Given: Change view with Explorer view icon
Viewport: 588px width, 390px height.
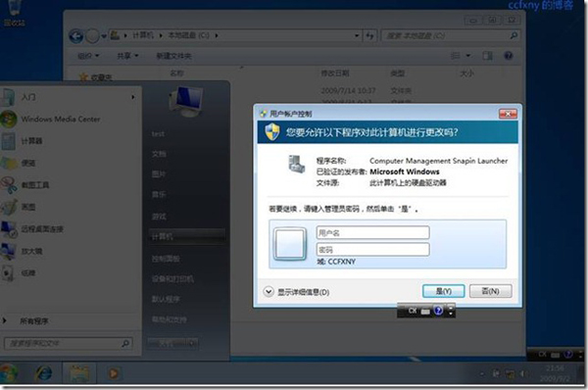Looking at the screenshot, I should point(455,56).
